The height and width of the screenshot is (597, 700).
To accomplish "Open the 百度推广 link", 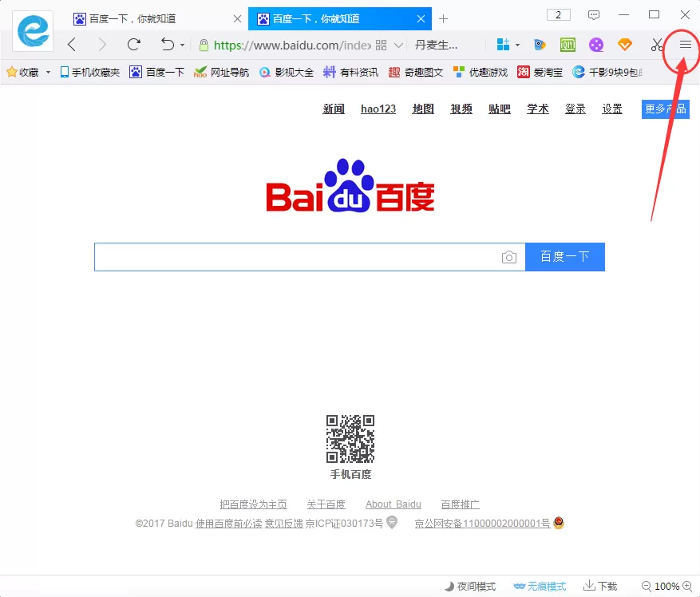I will coord(460,504).
